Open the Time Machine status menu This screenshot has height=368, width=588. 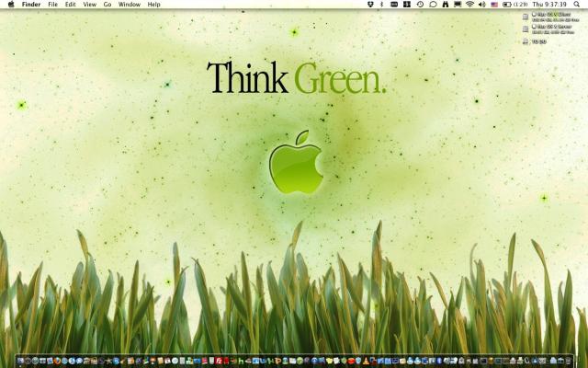tap(420, 4)
